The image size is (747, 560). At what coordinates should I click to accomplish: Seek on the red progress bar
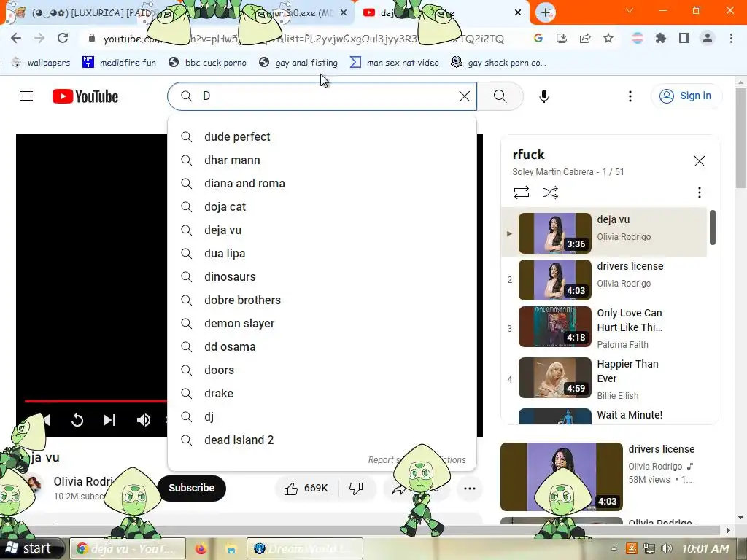(96, 401)
